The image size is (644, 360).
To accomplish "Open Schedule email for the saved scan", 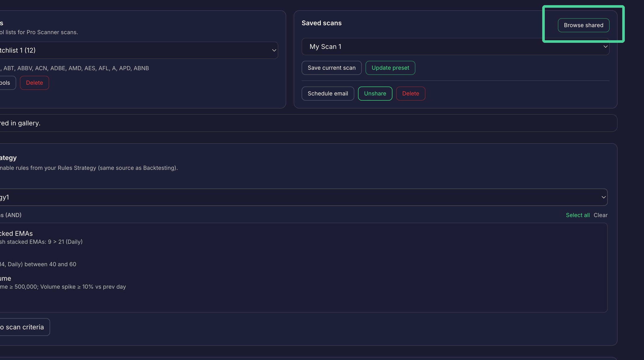I will point(328,93).
